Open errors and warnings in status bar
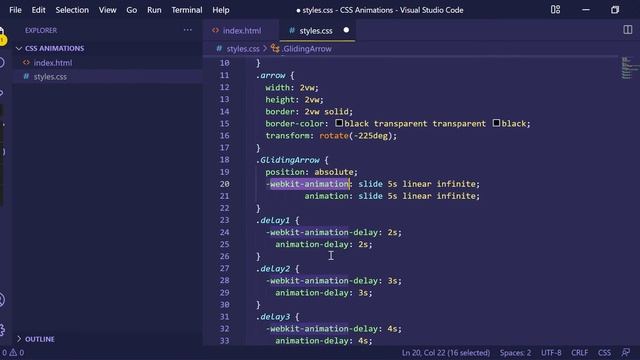The width and height of the screenshot is (640, 360). pyautogui.click(x=13, y=352)
